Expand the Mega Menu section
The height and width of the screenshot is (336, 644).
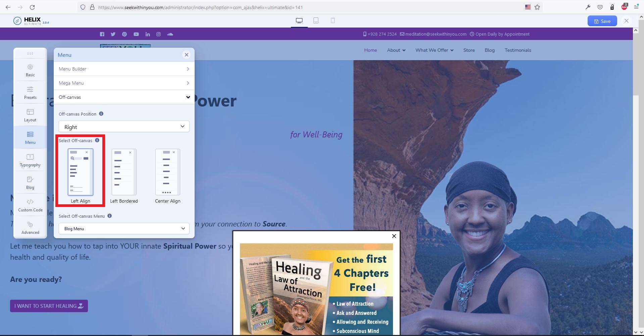(124, 83)
